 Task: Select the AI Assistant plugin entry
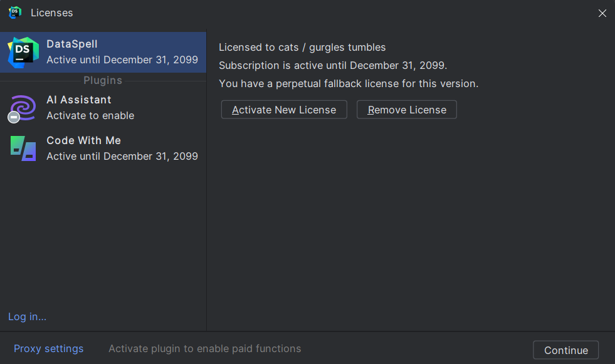(x=103, y=108)
